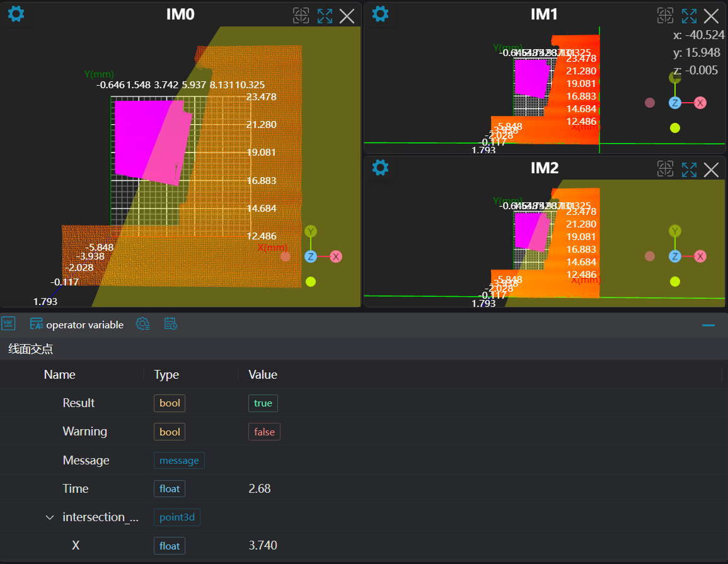The height and width of the screenshot is (564, 728).
Task: Open IM2 viewport settings gear
Action: click(x=380, y=168)
